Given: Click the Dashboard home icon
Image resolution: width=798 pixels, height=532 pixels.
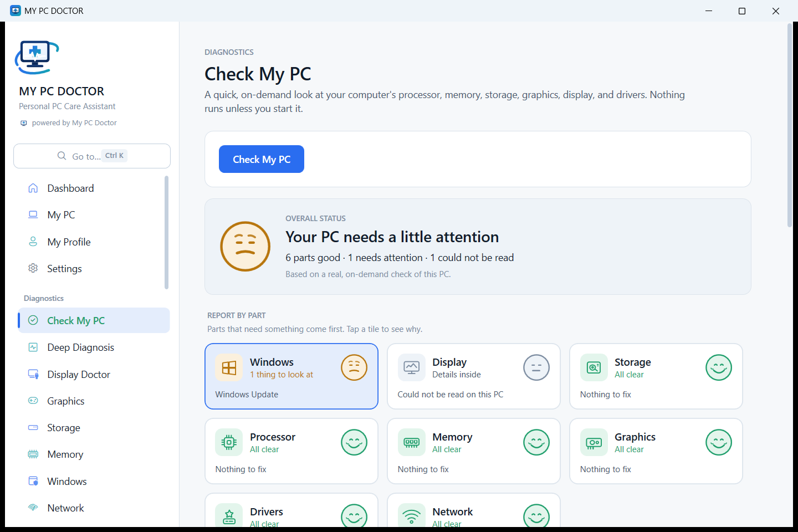Looking at the screenshot, I should (33, 188).
